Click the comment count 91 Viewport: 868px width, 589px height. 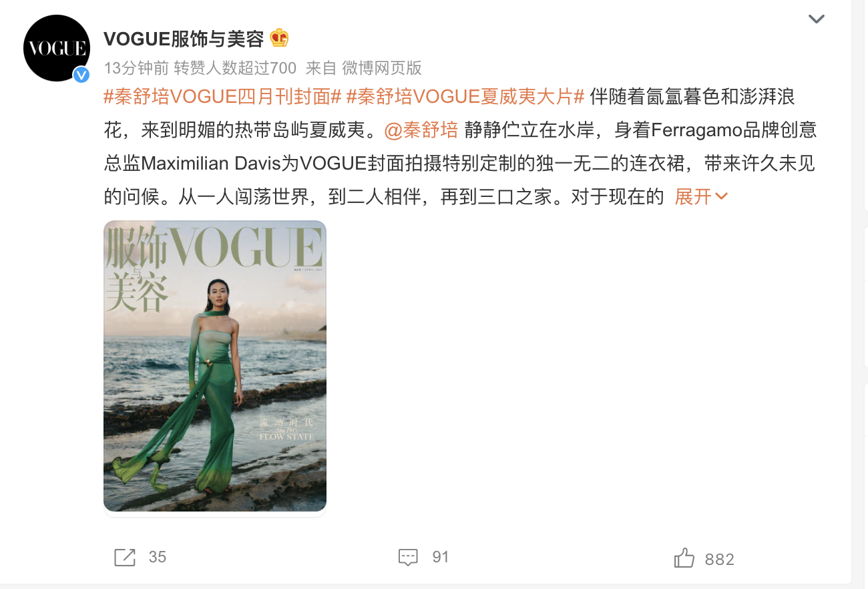click(x=441, y=557)
